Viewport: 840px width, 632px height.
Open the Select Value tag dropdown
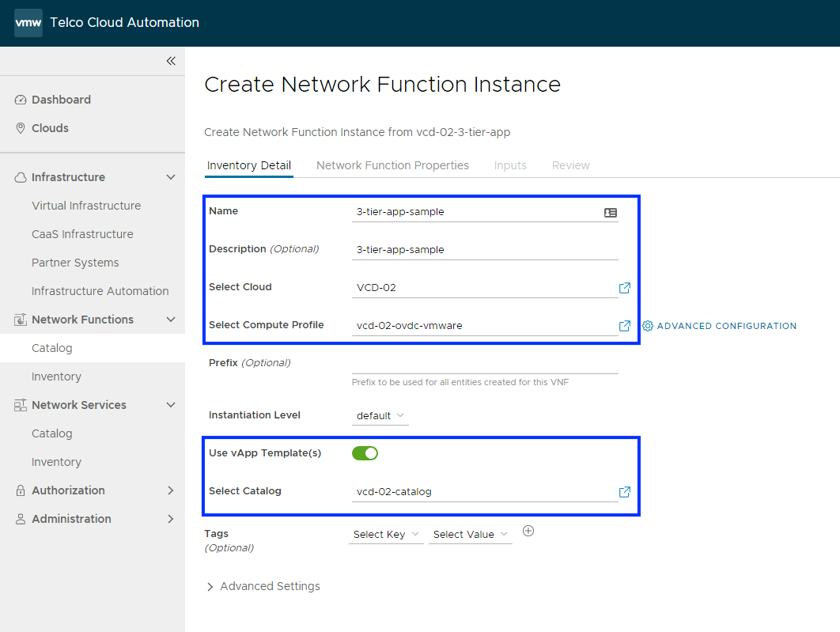470,535
